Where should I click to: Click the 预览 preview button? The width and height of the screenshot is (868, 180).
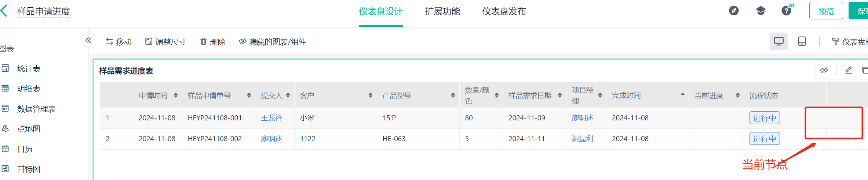click(826, 11)
